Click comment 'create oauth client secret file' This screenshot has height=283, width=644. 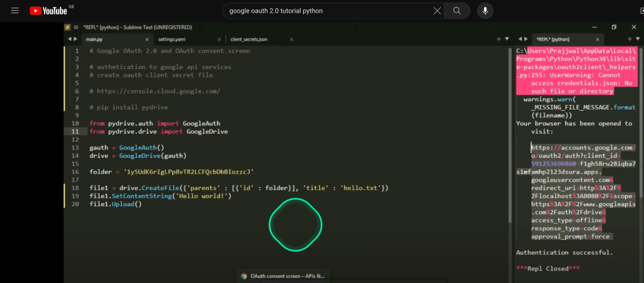[x=151, y=75]
